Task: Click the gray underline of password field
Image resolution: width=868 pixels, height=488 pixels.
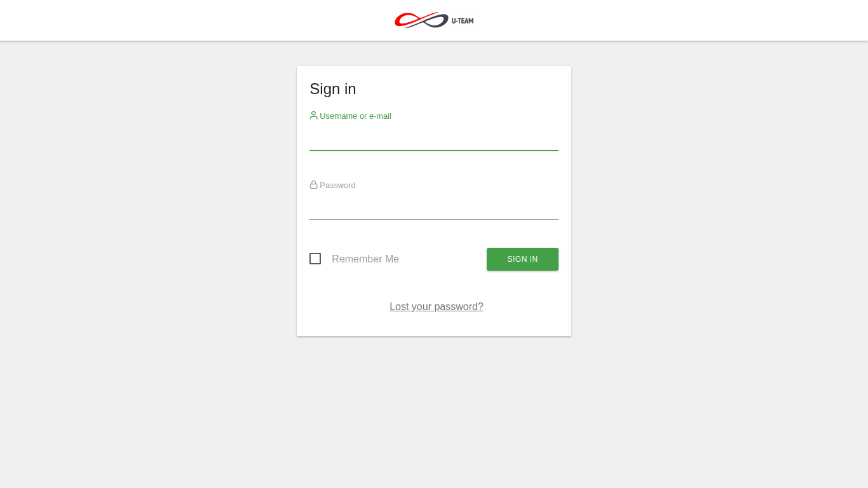Action: click(x=434, y=219)
